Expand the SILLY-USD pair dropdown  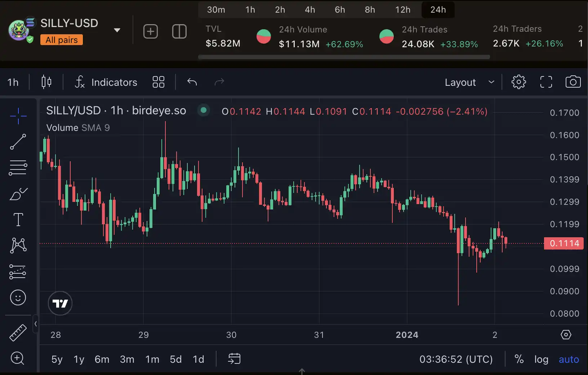117,30
